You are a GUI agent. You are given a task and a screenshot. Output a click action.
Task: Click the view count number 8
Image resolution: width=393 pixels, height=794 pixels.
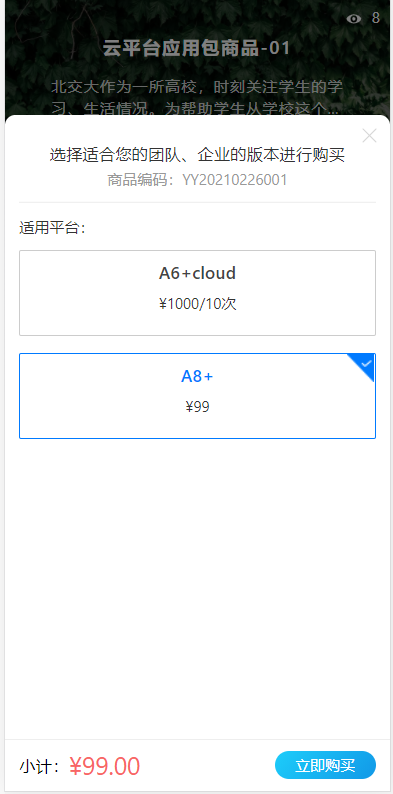pos(376,18)
